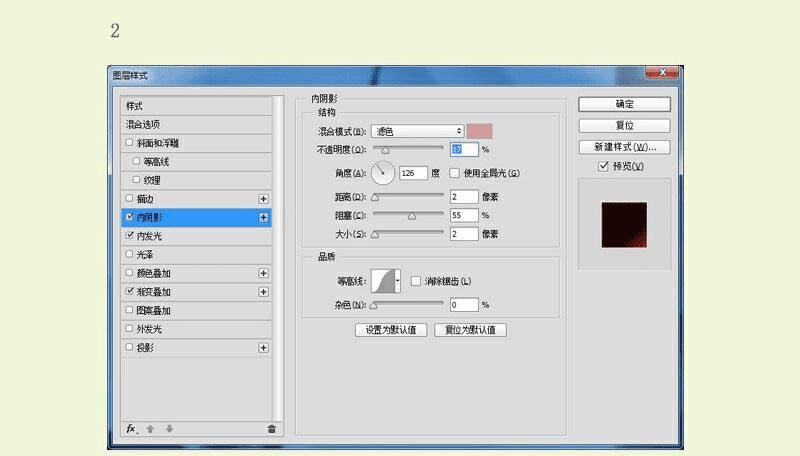Uncheck the 内阴影 checkbox
The width and height of the screenshot is (800, 456).
pos(129,217)
